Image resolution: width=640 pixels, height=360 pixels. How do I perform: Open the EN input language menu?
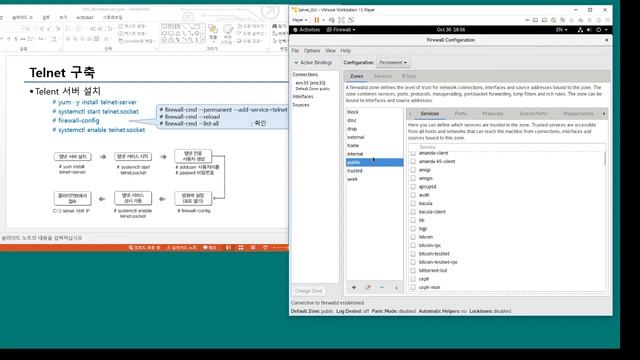tap(561, 30)
